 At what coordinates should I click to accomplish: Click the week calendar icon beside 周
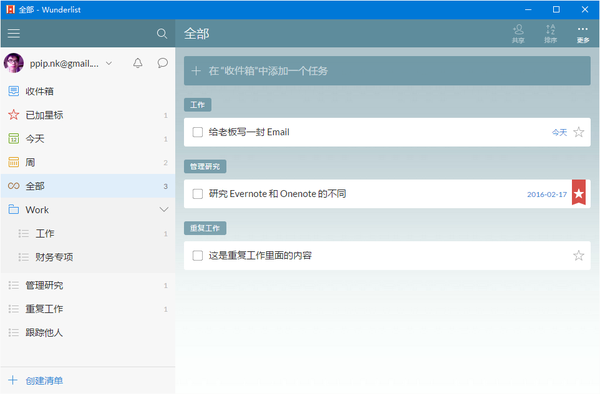pyautogui.click(x=13, y=162)
